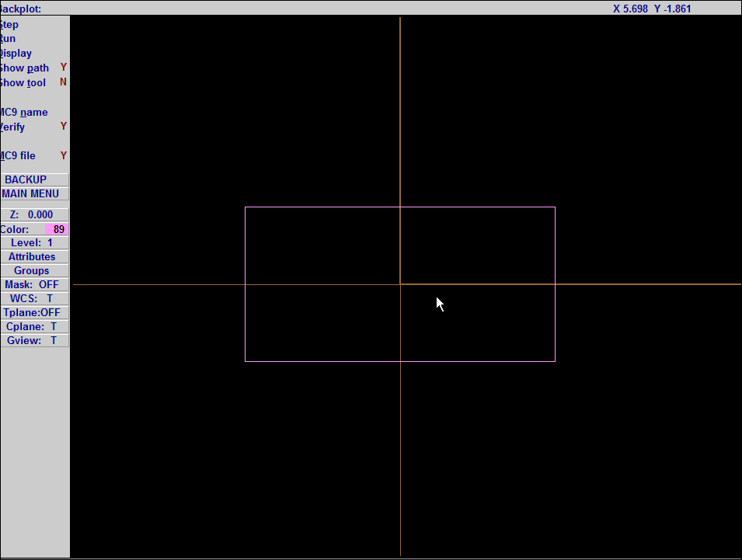Open the Groups dialog
742x560 pixels.
tap(32, 270)
